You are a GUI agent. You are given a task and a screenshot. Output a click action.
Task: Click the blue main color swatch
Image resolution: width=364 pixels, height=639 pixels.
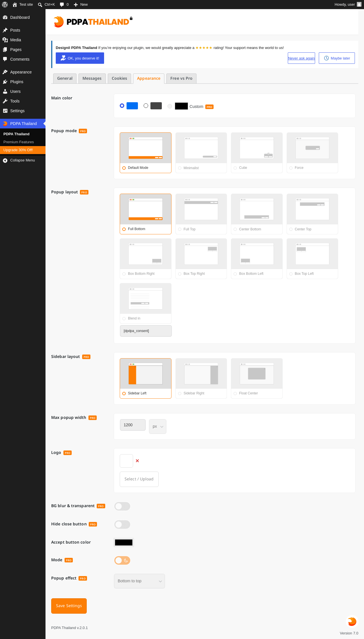click(x=132, y=106)
